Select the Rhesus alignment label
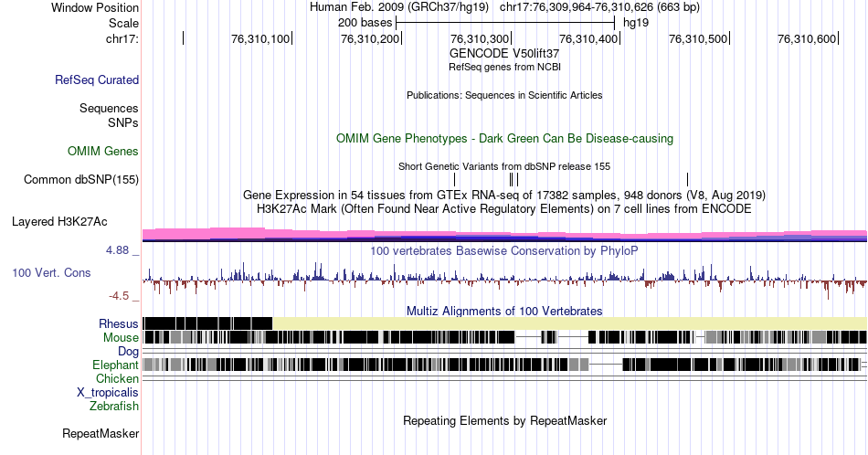The width and height of the screenshot is (868, 455). click(119, 323)
